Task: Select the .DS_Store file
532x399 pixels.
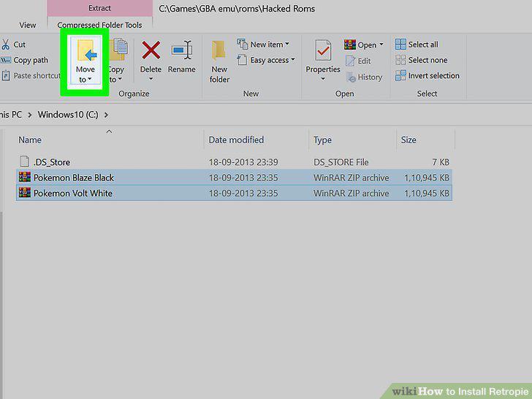Action: point(234,162)
